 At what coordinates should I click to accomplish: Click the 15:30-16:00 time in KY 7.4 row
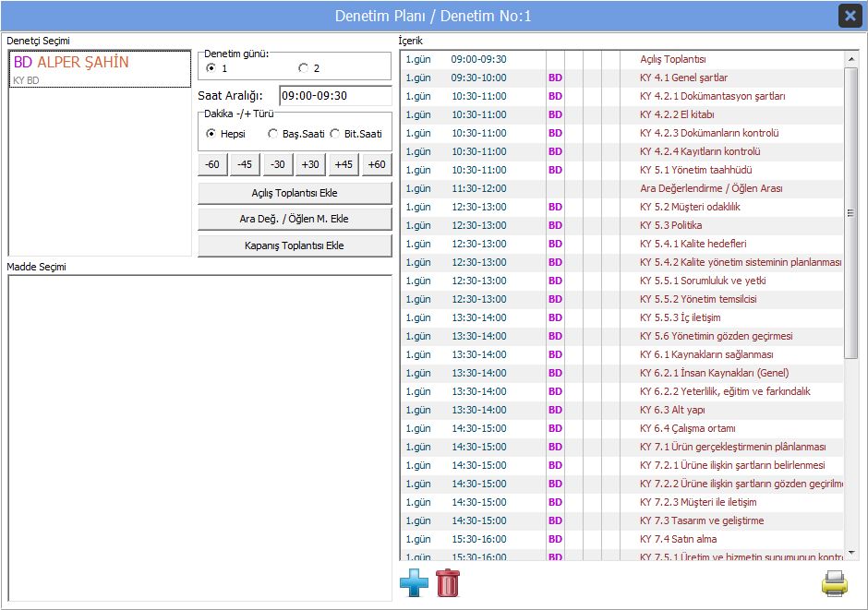pyautogui.click(x=479, y=539)
